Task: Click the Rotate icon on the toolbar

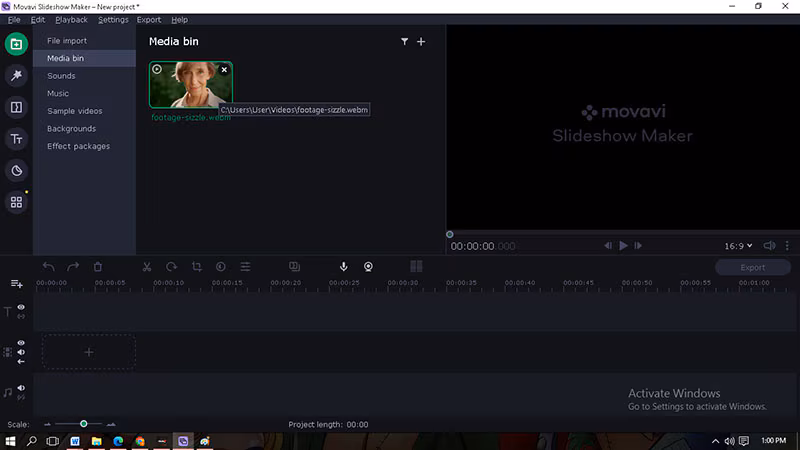Action: (171, 267)
